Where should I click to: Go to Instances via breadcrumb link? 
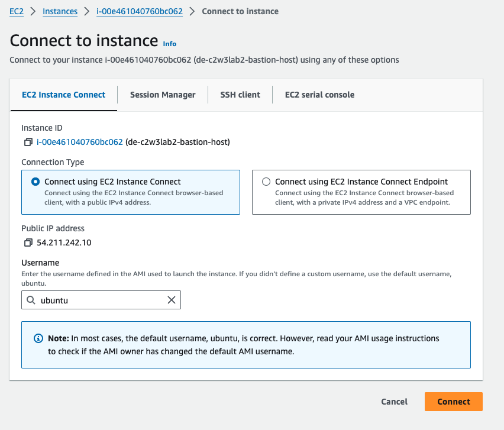tap(60, 11)
